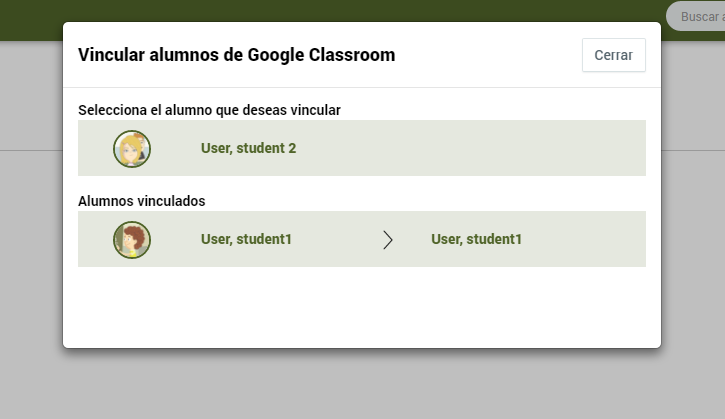Click gray backdrop left of the dialog
Viewport: 725px width, 419px height.
pos(31,231)
